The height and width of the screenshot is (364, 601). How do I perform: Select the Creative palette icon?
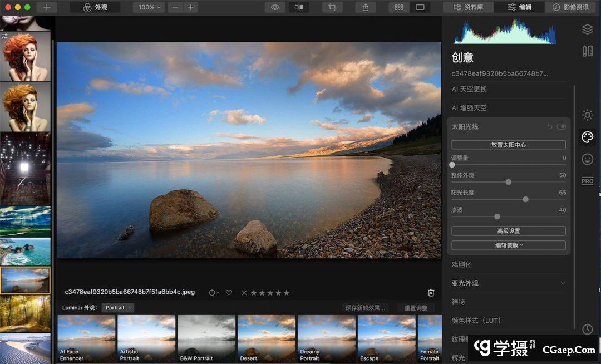(x=587, y=137)
